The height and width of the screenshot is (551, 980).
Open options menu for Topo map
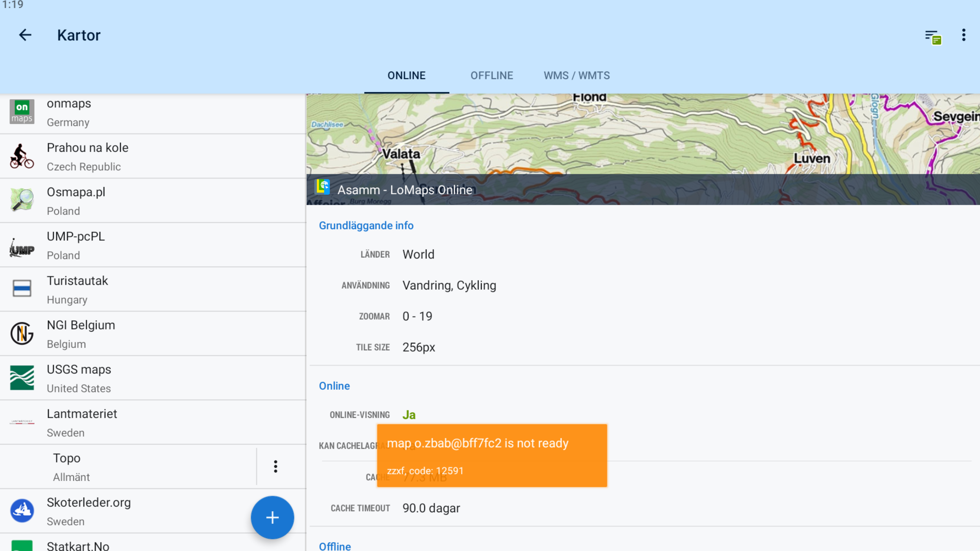coord(276,466)
